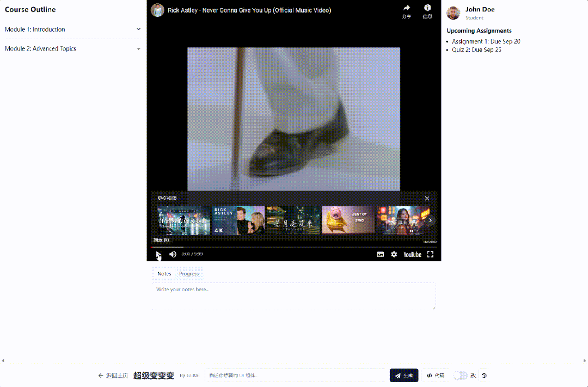
Task: Open the first suggested video thumbnail
Action: click(x=183, y=220)
